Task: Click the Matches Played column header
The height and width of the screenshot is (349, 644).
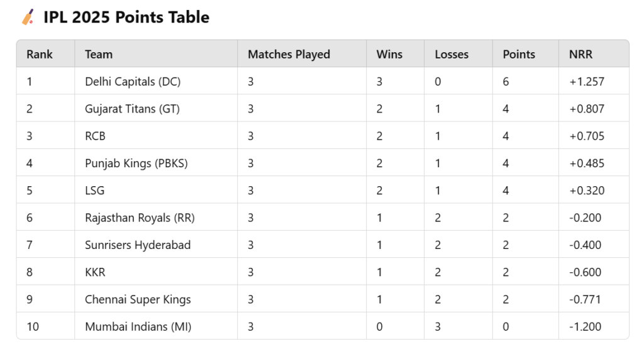Action: (289, 54)
